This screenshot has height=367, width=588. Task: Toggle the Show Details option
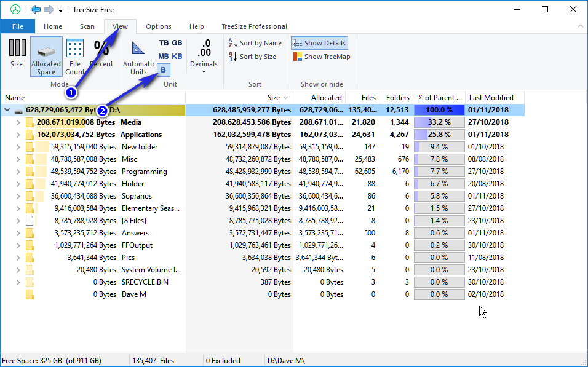tap(319, 43)
